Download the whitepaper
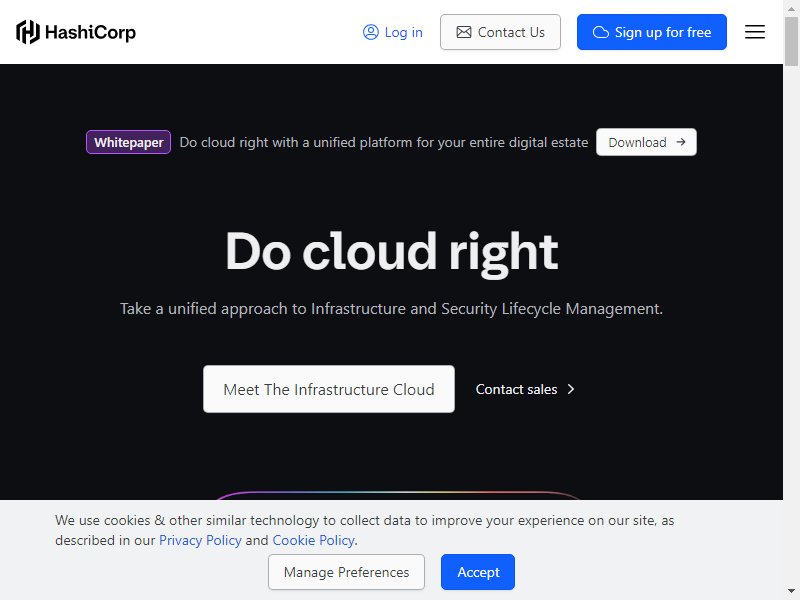This screenshot has width=800, height=600. coord(646,142)
